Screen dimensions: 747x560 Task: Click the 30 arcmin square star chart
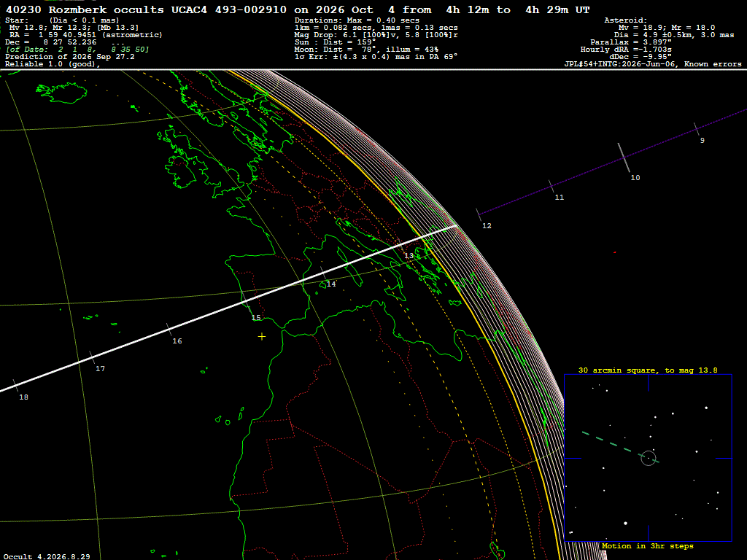[648, 458]
